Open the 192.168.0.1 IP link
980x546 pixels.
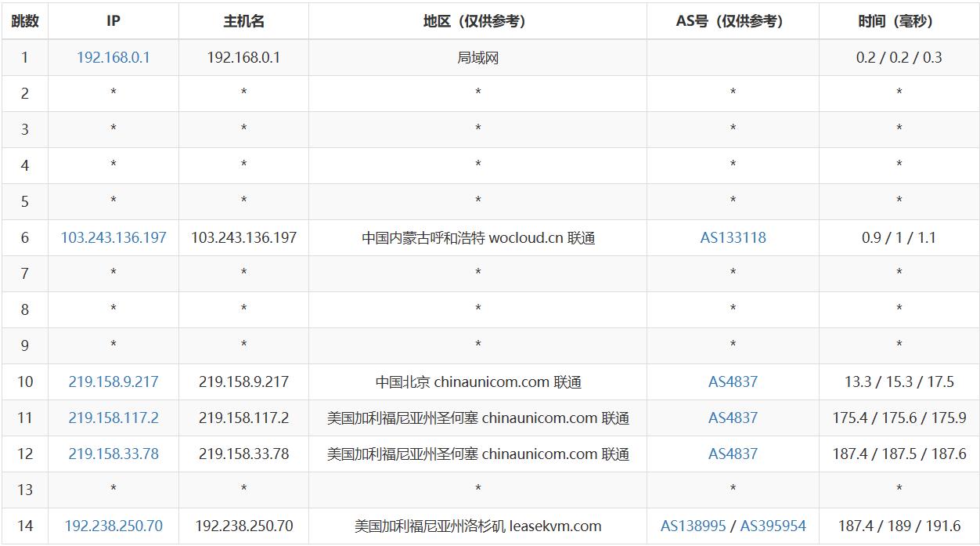[x=113, y=57]
